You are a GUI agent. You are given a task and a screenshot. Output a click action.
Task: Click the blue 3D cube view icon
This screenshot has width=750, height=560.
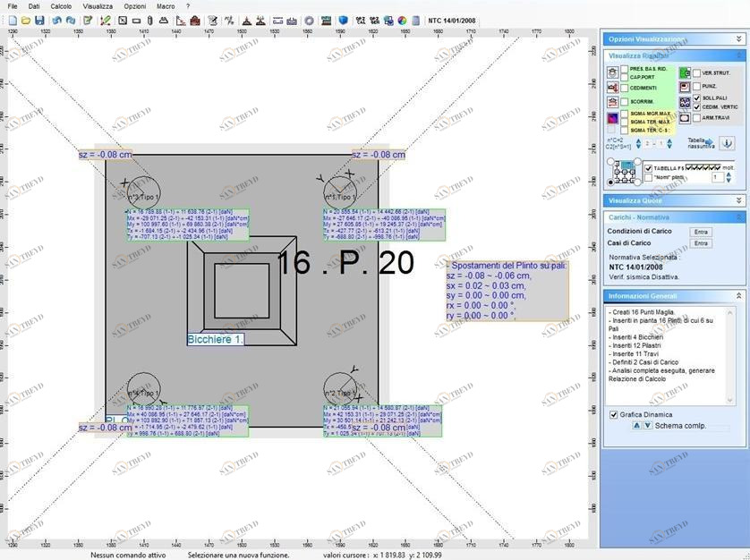(x=342, y=20)
